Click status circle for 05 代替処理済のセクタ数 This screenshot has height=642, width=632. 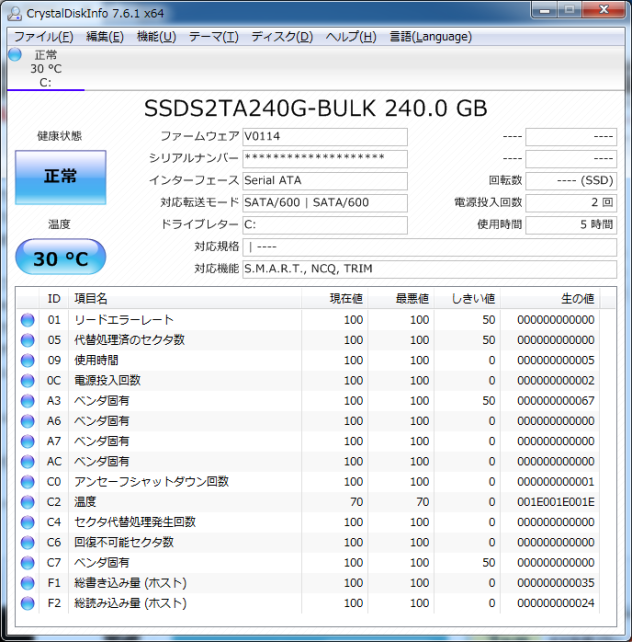tap(28, 340)
